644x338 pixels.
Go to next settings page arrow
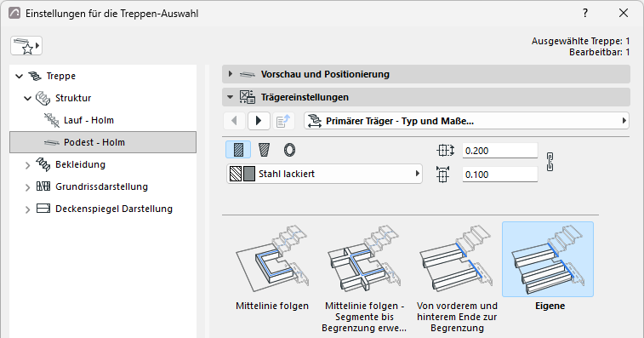click(259, 121)
